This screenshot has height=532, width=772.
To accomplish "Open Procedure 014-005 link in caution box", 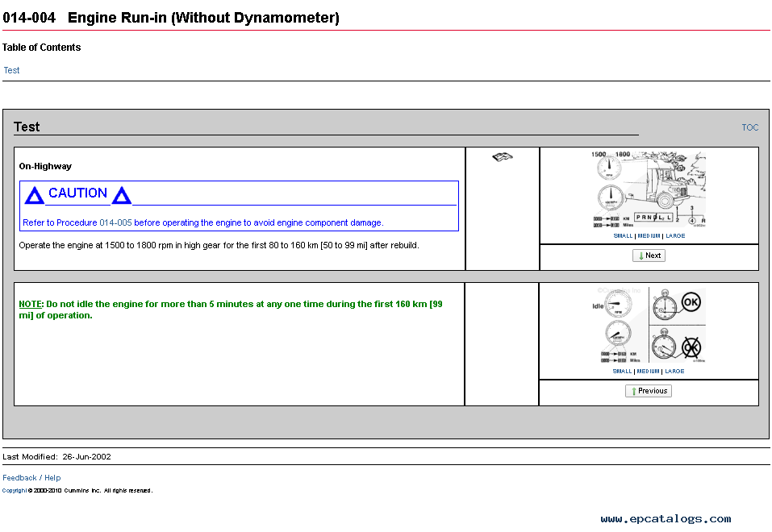I will point(115,222).
